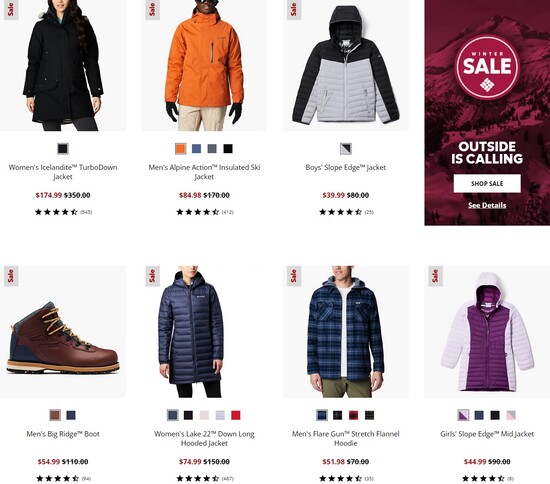Click the SHOP SALE button

pyautogui.click(x=487, y=183)
